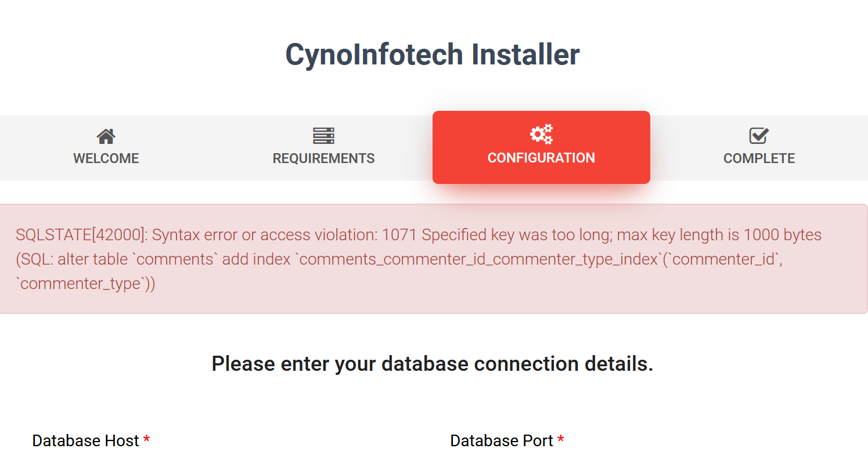The height and width of the screenshot is (459, 868).
Task: Click the CynoInfotech Installer title
Action: pyautogui.click(x=432, y=54)
